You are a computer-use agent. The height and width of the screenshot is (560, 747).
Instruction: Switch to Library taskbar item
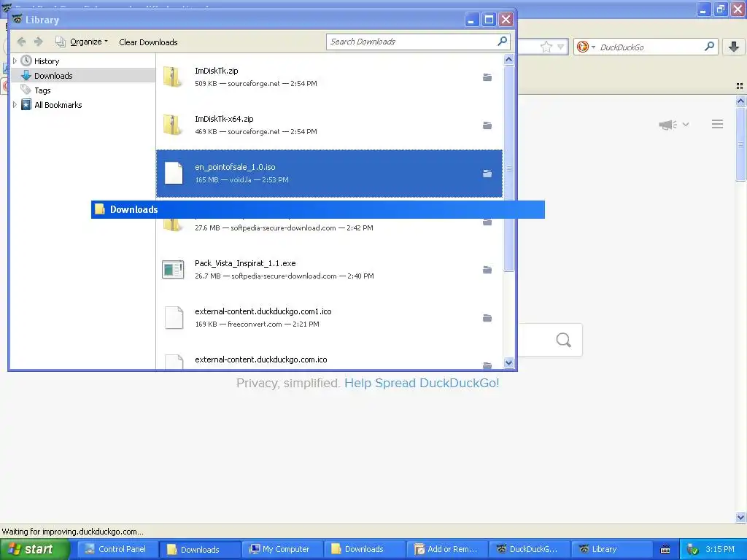coord(611,549)
